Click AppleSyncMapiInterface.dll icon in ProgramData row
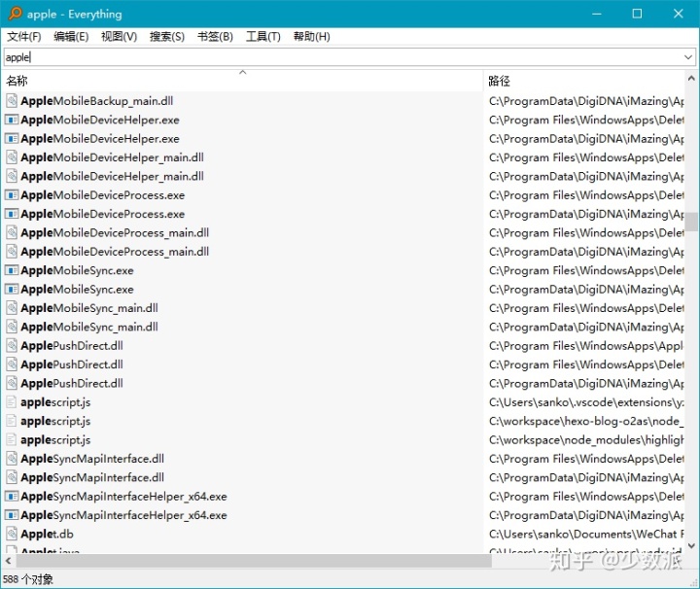Screen dimensions: 700x589 (12, 477)
